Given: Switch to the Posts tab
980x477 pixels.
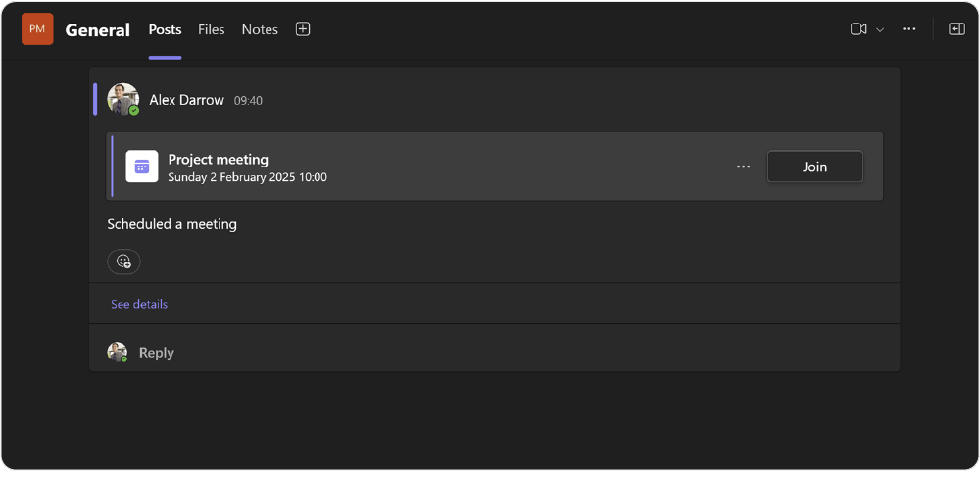Looking at the screenshot, I should pyautogui.click(x=165, y=29).
